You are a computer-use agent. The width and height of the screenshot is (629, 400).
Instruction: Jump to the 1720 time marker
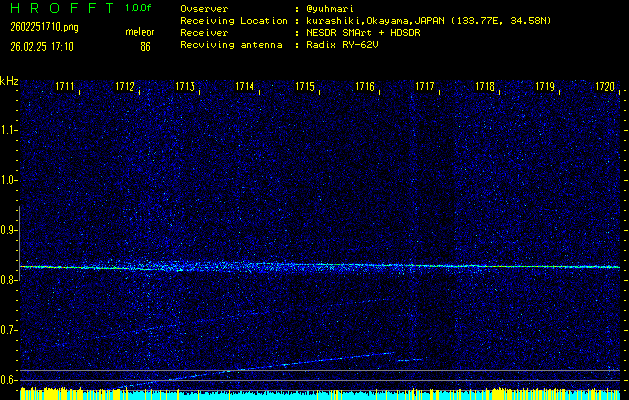[x=604, y=87]
